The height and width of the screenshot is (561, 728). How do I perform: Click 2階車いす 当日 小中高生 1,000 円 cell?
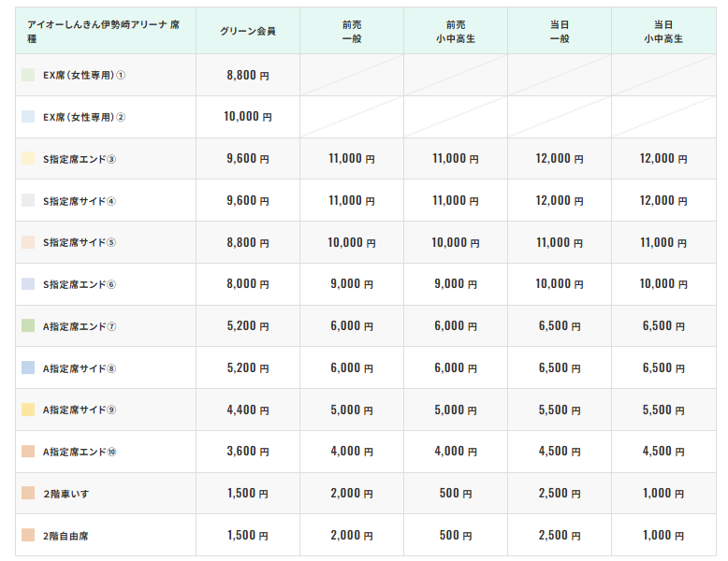663,494
